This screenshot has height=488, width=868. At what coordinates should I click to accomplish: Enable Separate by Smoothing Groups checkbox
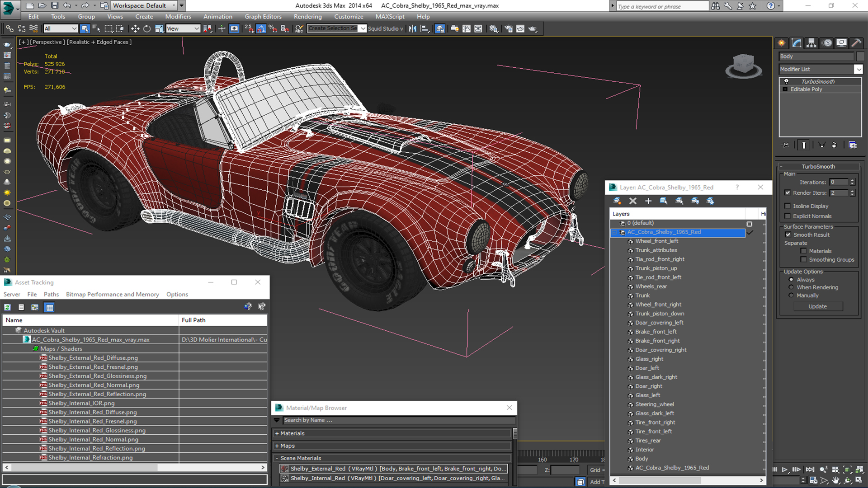(803, 259)
